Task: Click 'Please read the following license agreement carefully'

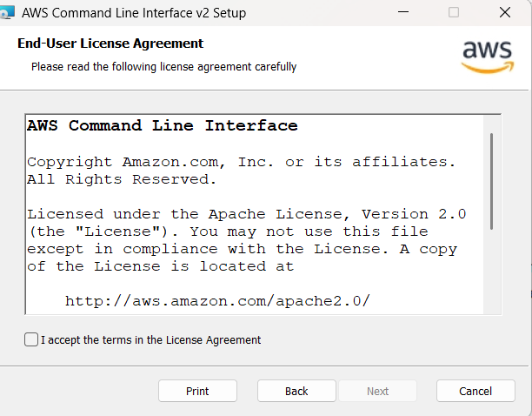Action: click(164, 66)
